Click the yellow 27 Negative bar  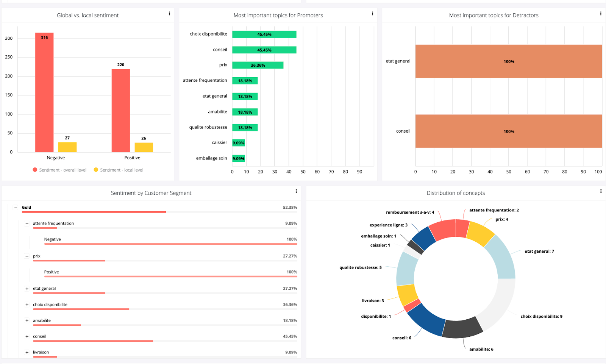point(67,147)
